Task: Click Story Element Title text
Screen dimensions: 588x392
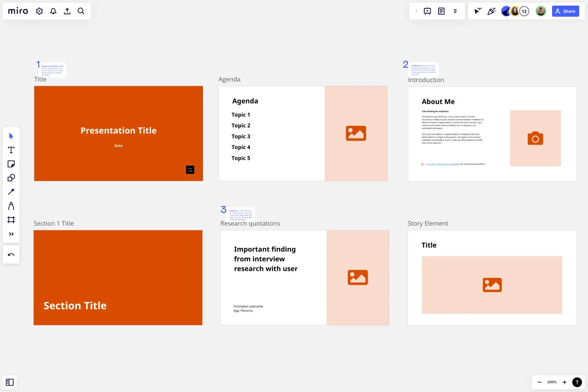Action: [x=429, y=245]
